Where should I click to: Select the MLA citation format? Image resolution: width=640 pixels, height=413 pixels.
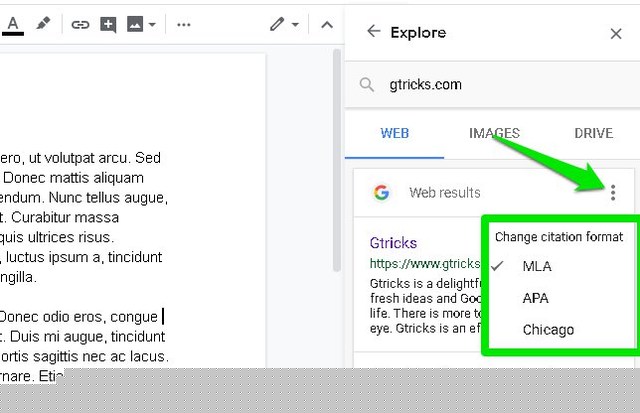[536, 267]
